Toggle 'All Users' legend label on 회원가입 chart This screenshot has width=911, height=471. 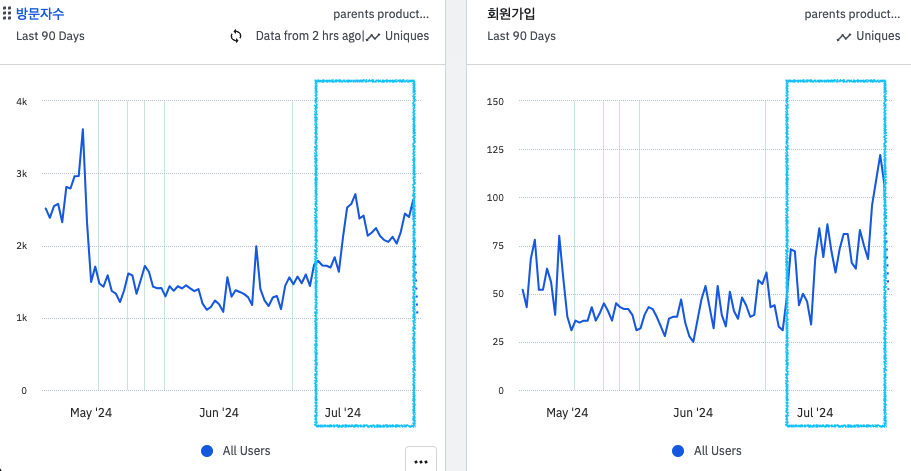tap(718, 451)
